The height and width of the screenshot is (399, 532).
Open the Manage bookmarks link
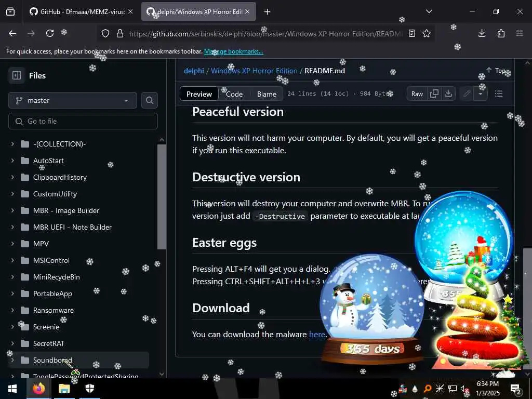[233, 51]
